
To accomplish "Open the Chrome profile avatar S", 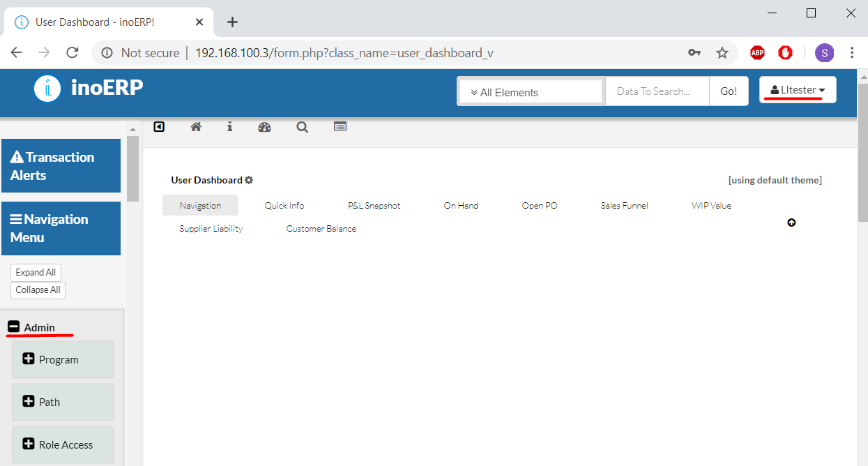I will (825, 53).
